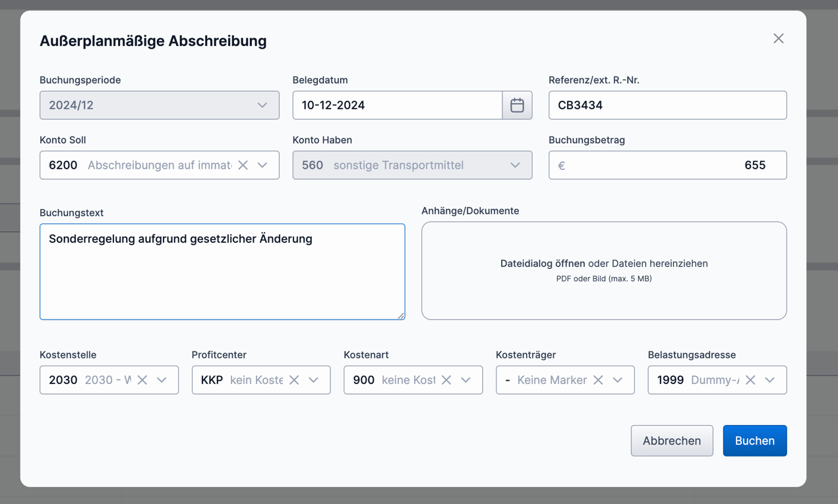Image resolution: width=838 pixels, height=504 pixels.
Task: Expand the Profitcenter dropdown arrow
Action: coord(314,380)
